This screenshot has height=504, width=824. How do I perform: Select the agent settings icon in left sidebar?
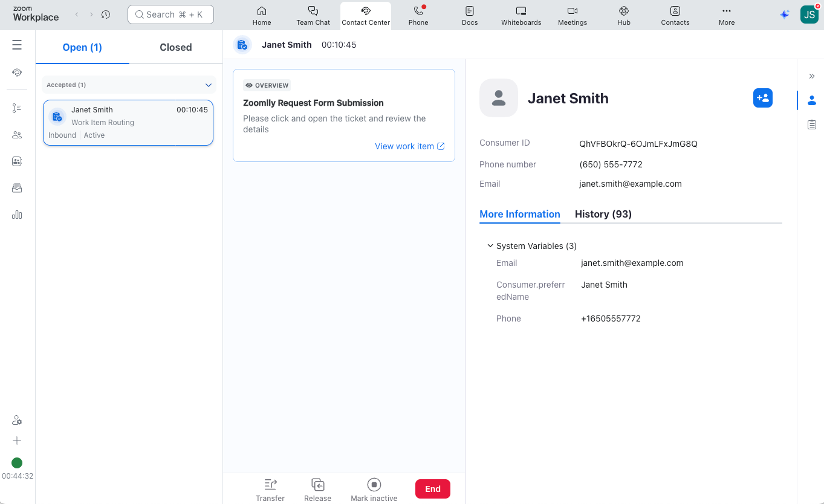click(x=16, y=419)
